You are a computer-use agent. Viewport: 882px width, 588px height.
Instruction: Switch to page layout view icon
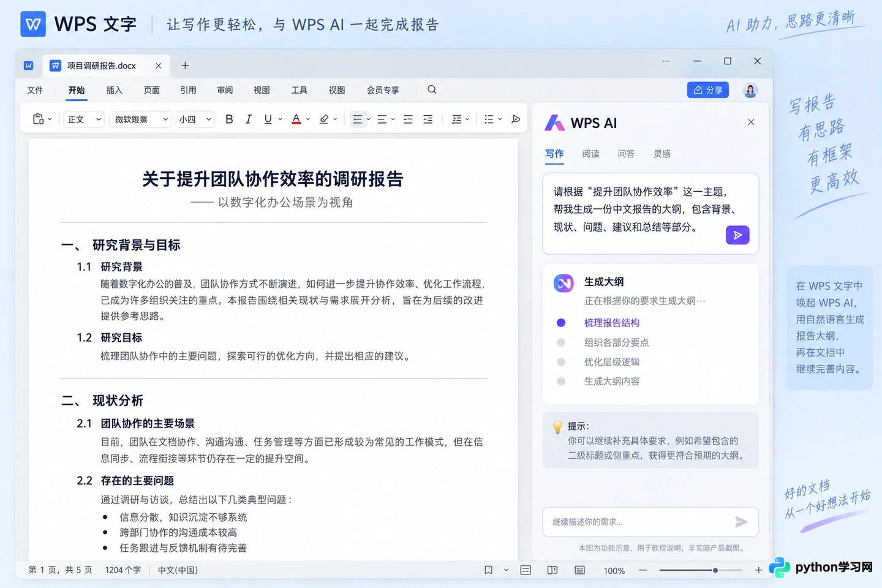[x=526, y=570]
